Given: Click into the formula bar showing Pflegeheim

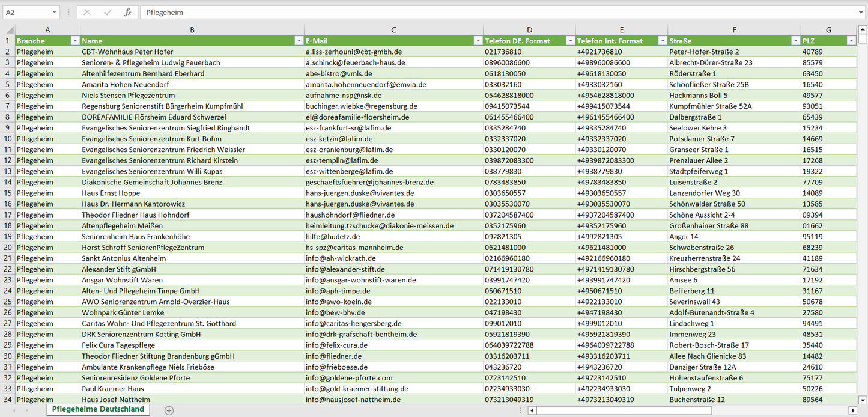Looking at the screenshot, I should point(481,12).
